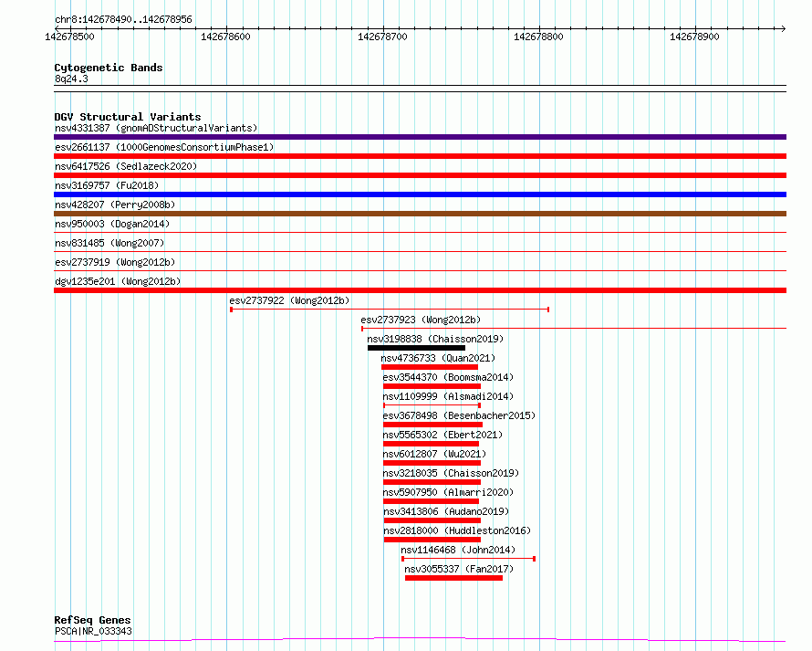Image resolution: width=812 pixels, height=651 pixels.
Task: Select the black nsv3198838 Chaisson2019 bar
Action: point(416,348)
